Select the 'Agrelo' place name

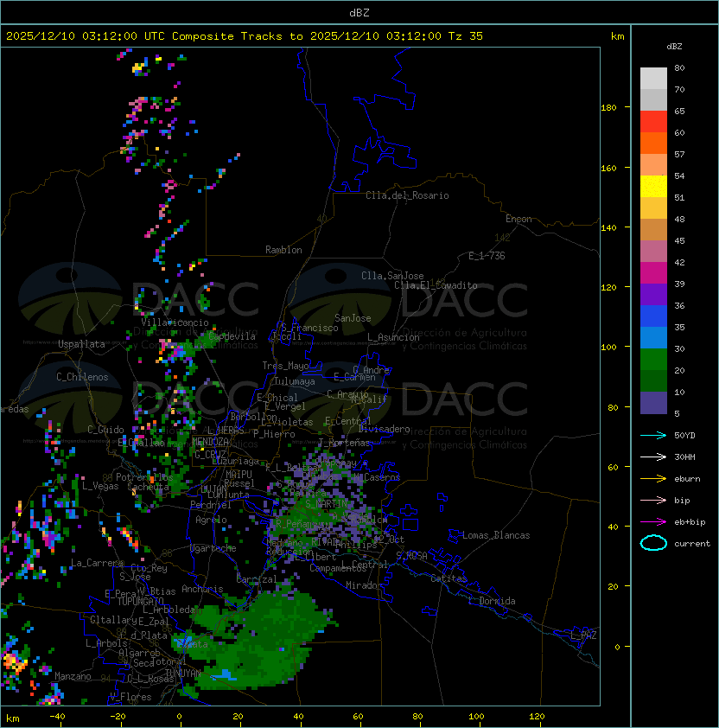point(211,520)
